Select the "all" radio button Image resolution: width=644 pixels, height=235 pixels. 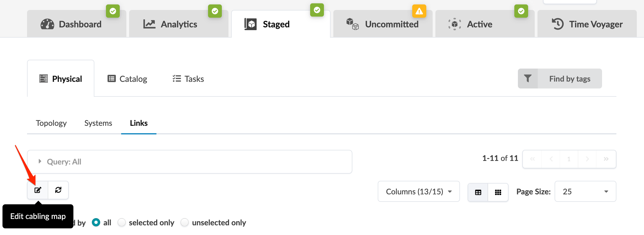tap(96, 222)
